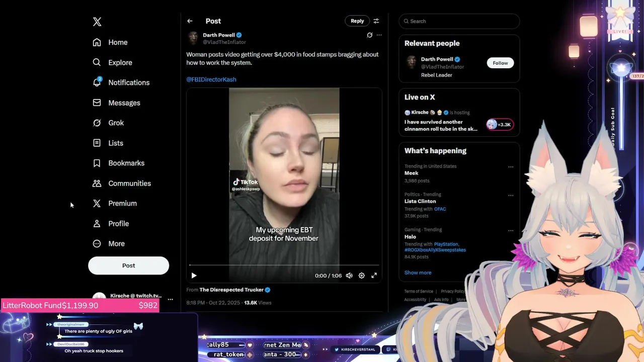Open more options for Lista Clinton trend
Viewport: 644px width, 362px height.
[x=511, y=195]
